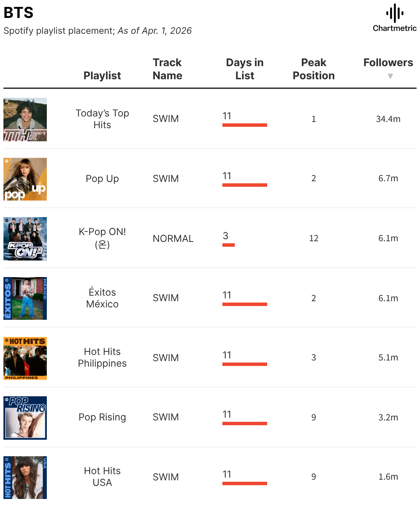Viewport: 420px width, 510px height.
Task: Open the Pop Up playlist cover
Action: (x=25, y=179)
